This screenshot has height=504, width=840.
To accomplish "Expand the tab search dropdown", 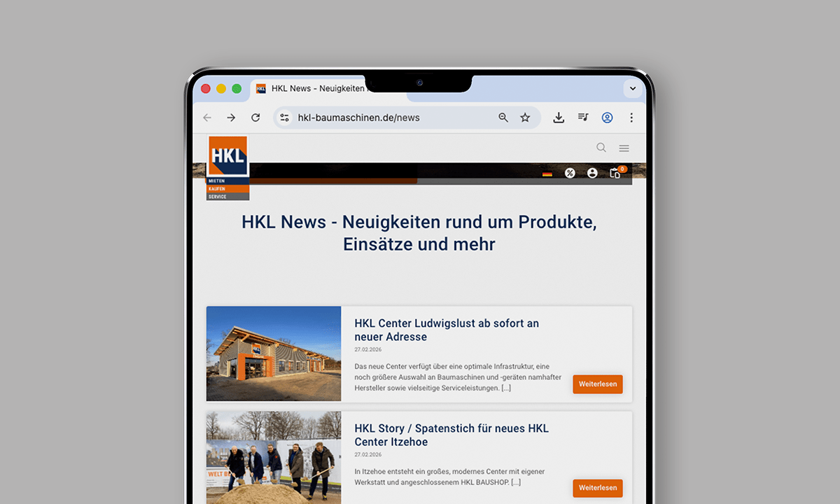I will 633,89.
